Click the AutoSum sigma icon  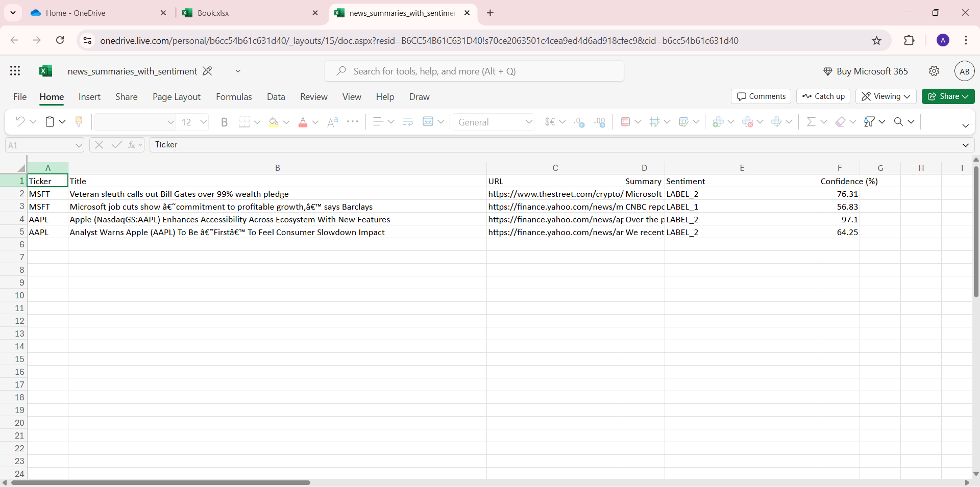(811, 121)
